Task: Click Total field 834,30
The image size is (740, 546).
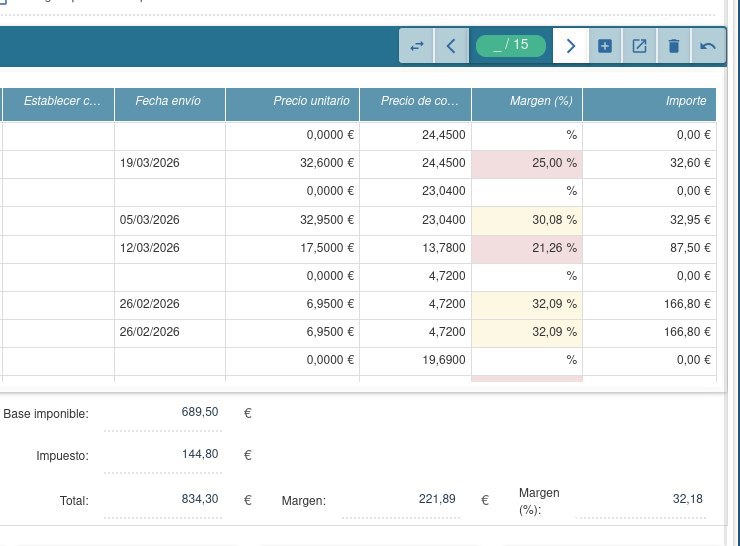Action: [x=163, y=500]
